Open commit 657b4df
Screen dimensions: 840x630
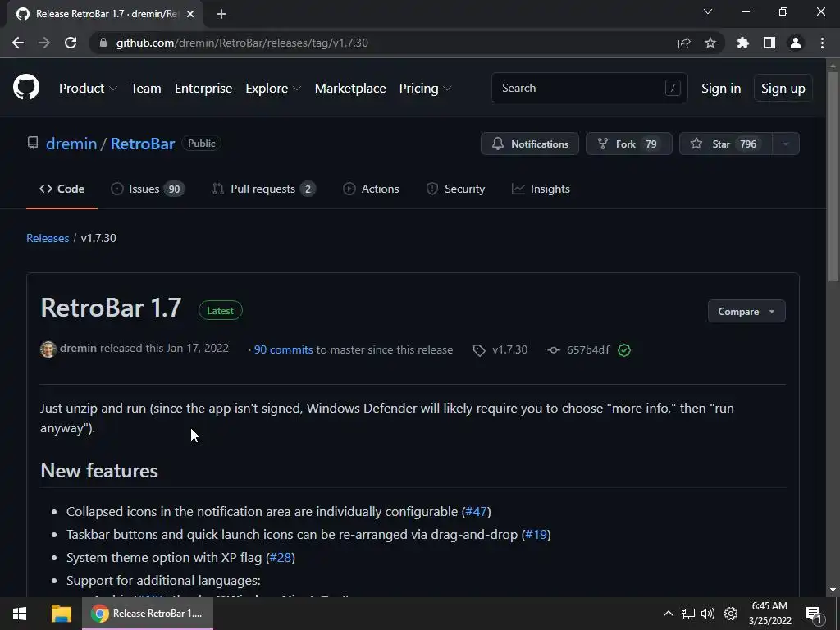[588, 349]
